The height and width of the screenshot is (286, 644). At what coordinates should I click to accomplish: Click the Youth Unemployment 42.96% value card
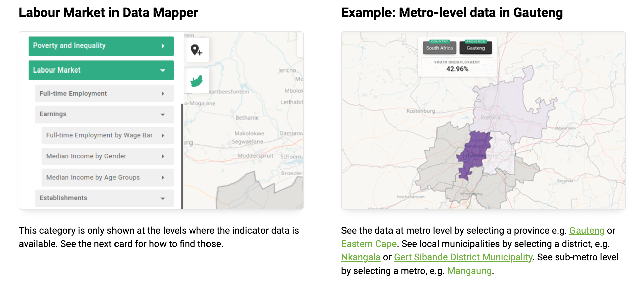pyautogui.click(x=457, y=66)
